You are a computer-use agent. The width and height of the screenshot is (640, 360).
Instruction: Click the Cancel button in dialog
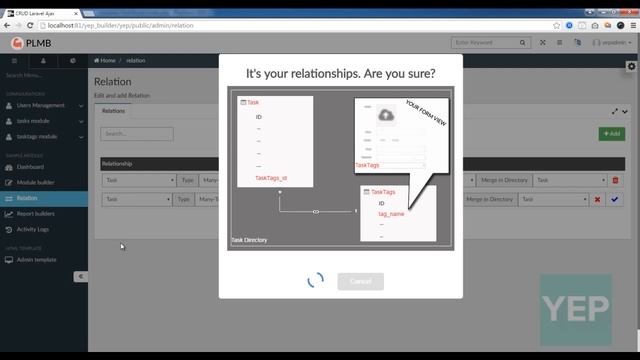(360, 281)
